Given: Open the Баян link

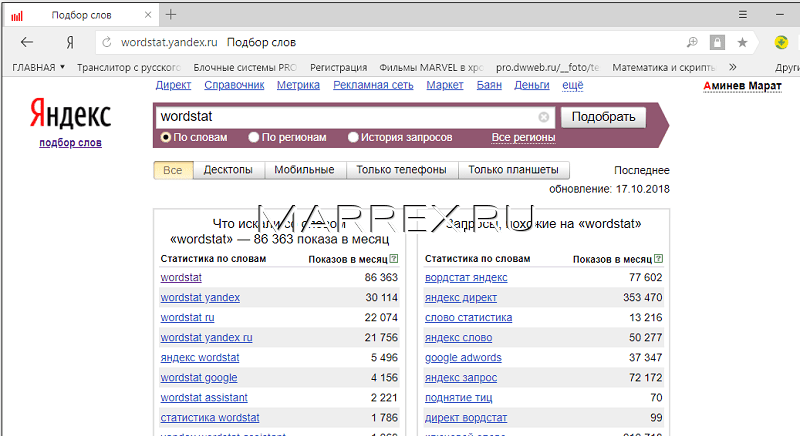Looking at the screenshot, I should pyautogui.click(x=489, y=85).
